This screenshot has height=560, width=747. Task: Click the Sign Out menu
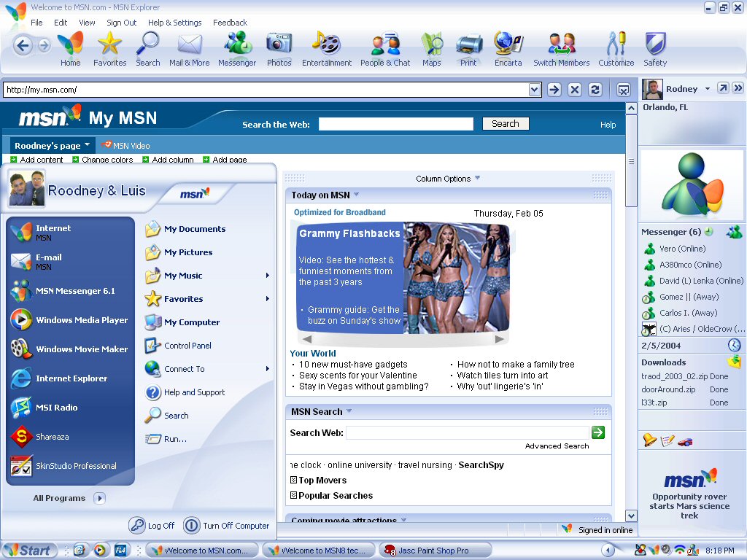tap(122, 23)
